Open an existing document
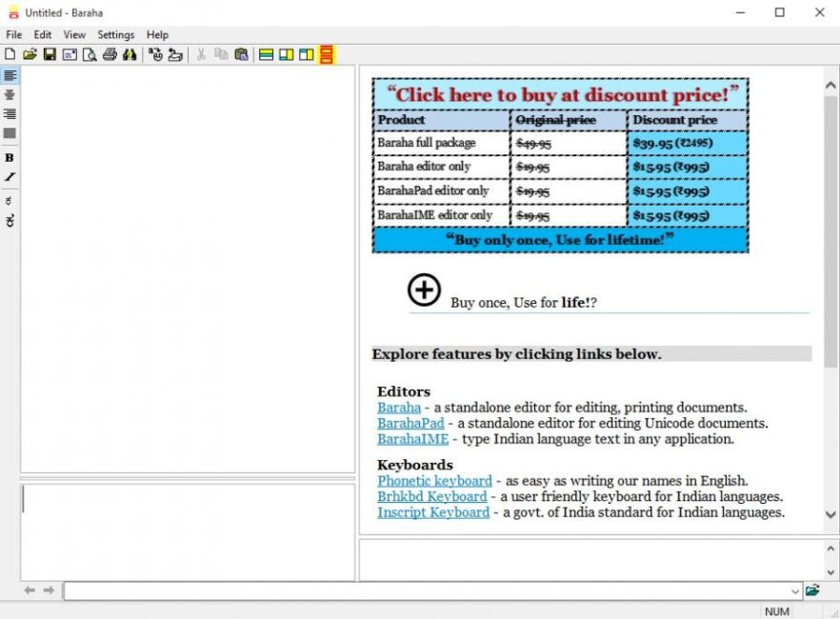The image size is (840, 619). point(30,54)
